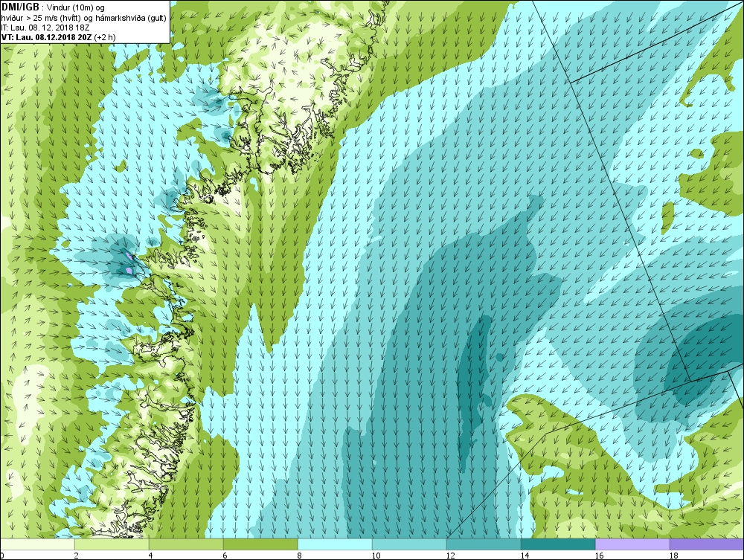
Task: Click the 6–8 m/s olive green legend swatch
Action: [260, 544]
